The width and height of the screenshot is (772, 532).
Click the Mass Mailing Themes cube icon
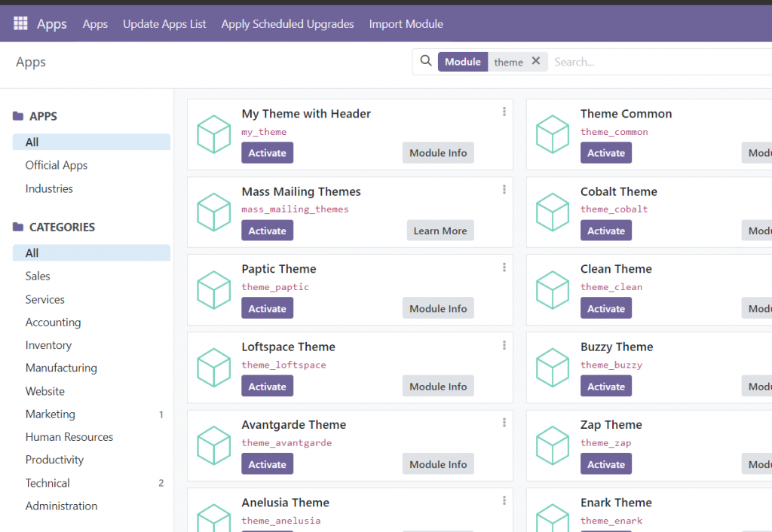click(x=213, y=212)
